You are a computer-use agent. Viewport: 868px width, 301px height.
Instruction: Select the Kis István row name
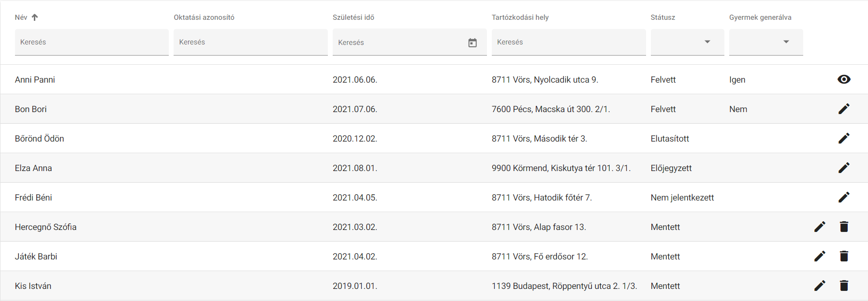click(x=33, y=286)
